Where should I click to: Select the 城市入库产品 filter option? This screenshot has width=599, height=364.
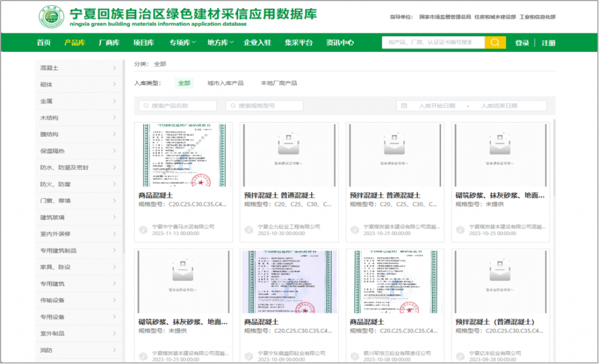pos(225,83)
